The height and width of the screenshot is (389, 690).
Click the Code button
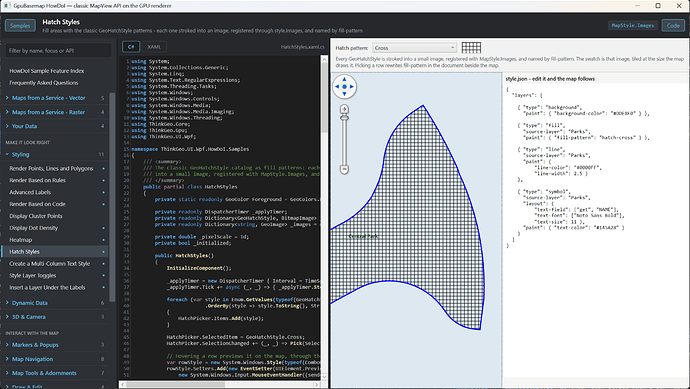(x=673, y=26)
